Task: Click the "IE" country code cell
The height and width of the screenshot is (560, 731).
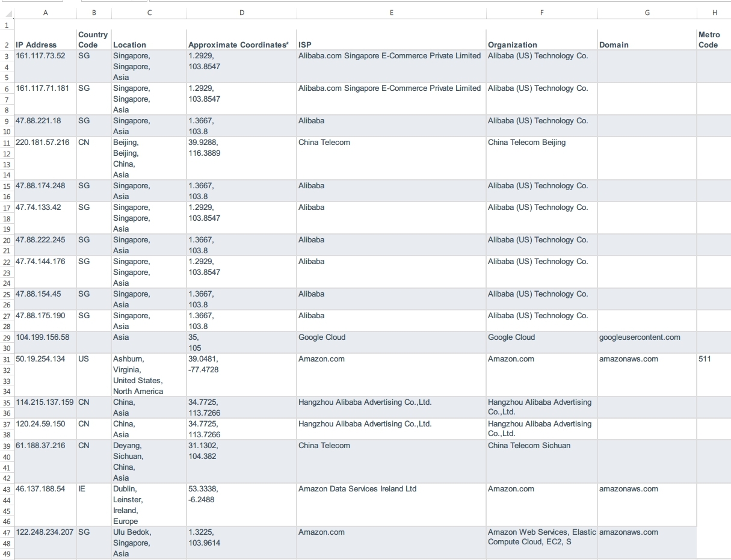Action: [x=94, y=505]
